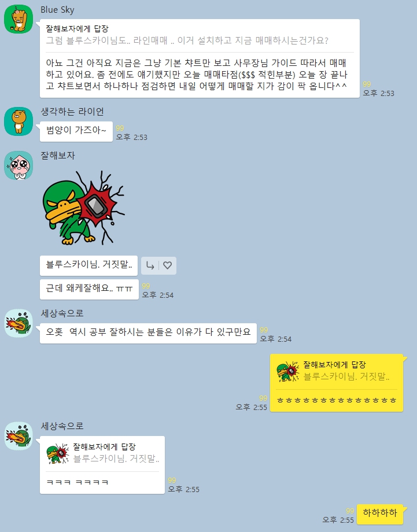
Task: Click 생각하는 라이언 sender name
Action: coord(72,112)
